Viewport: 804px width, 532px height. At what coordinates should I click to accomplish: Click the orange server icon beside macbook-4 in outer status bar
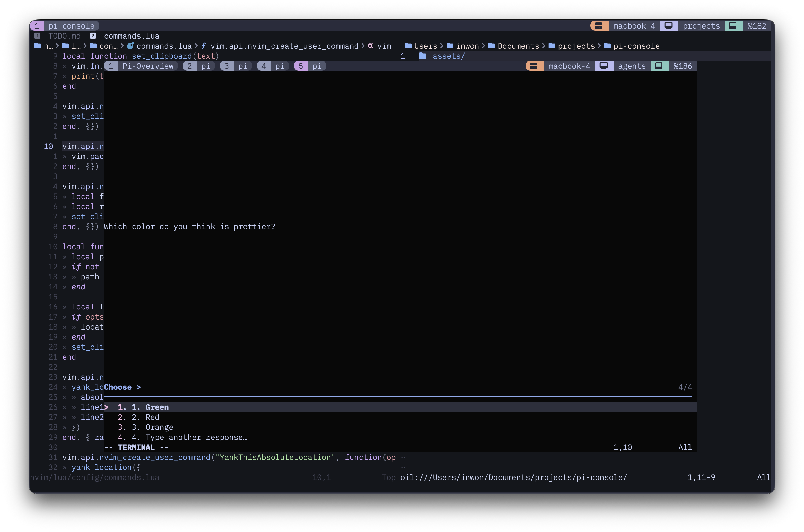click(599, 26)
